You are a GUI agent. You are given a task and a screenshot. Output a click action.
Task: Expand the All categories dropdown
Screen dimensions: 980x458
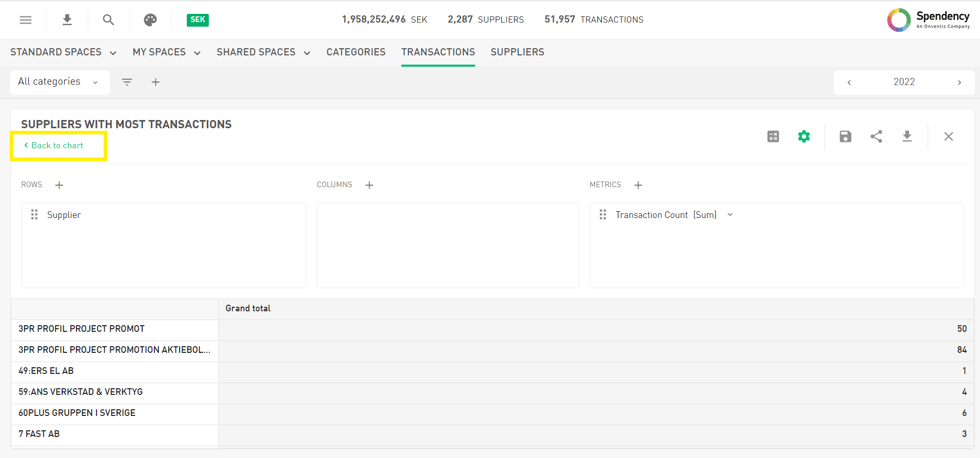click(x=59, y=82)
